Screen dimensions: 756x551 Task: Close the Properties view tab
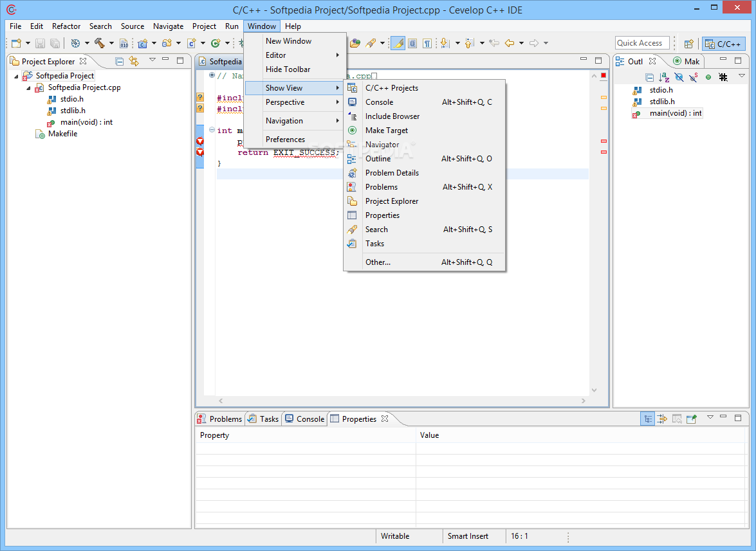pyautogui.click(x=385, y=419)
